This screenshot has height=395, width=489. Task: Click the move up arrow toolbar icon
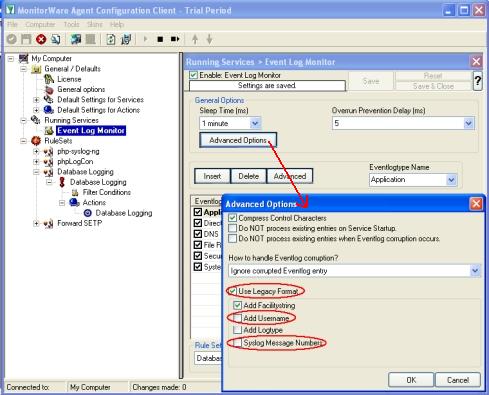click(195, 39)
